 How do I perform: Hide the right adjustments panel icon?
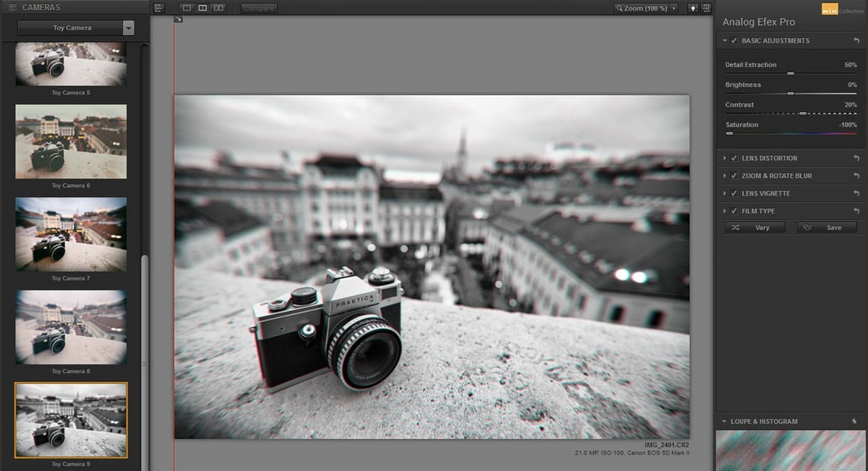tap(706, 8)
